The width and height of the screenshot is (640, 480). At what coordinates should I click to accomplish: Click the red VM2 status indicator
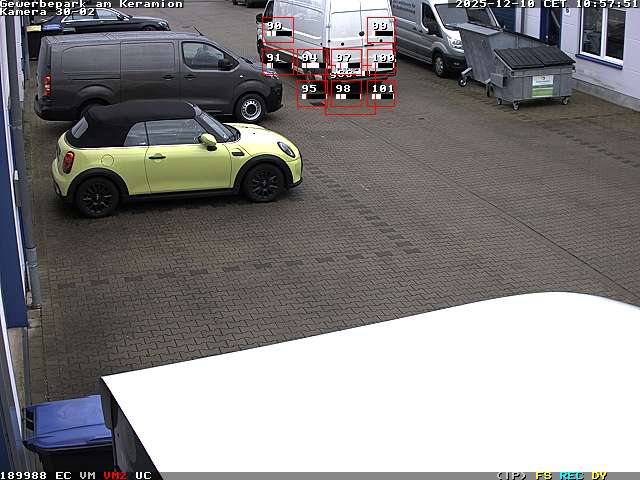115,475
